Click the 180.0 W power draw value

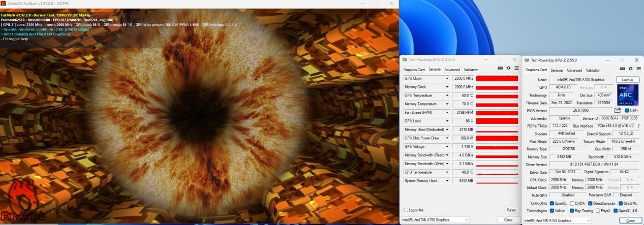point(463,138)
